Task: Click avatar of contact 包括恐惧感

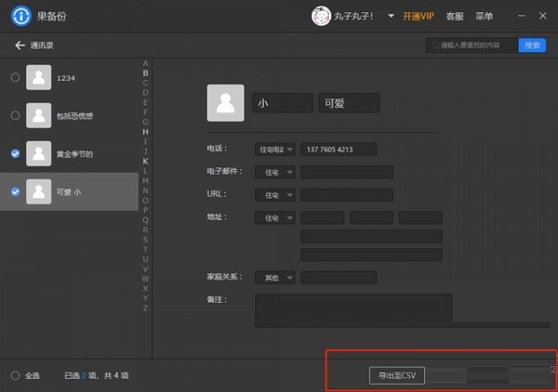Action: [38, 115]
